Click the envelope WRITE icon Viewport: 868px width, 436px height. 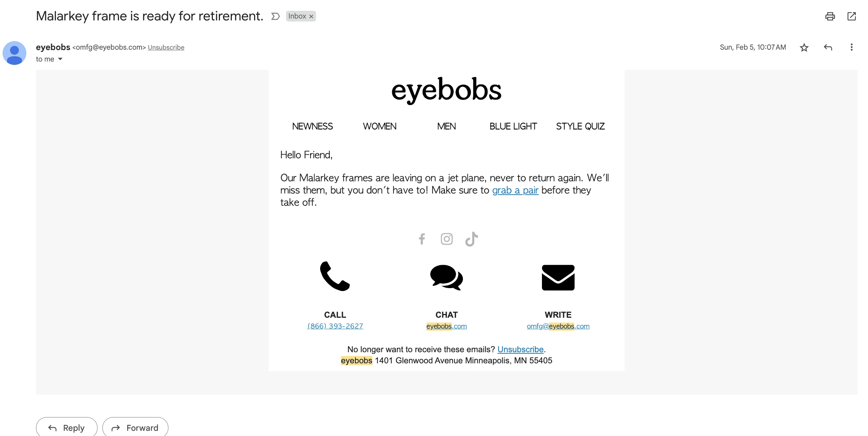point(558,277)
